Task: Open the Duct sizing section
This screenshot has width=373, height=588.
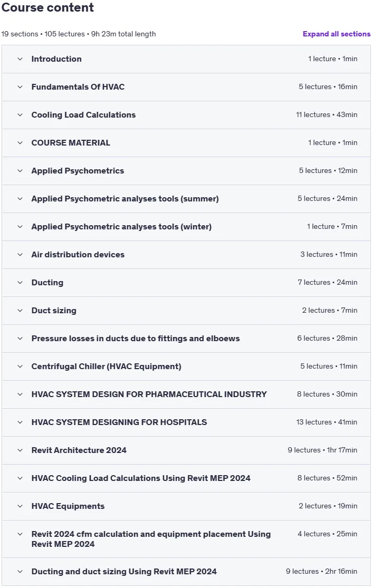Action: [186, 311]
